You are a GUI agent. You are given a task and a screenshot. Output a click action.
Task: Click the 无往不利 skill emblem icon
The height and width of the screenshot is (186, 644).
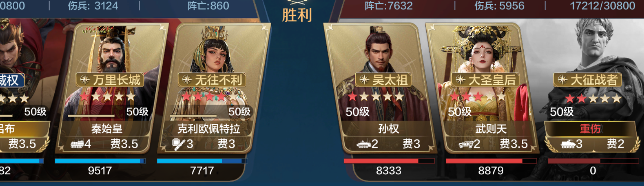pyautogui.click(x=187, y=80)
